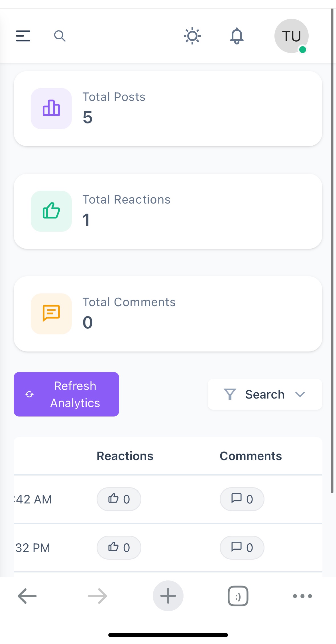
Task: Sort by the Comments column header
Action: pos(251,456)
